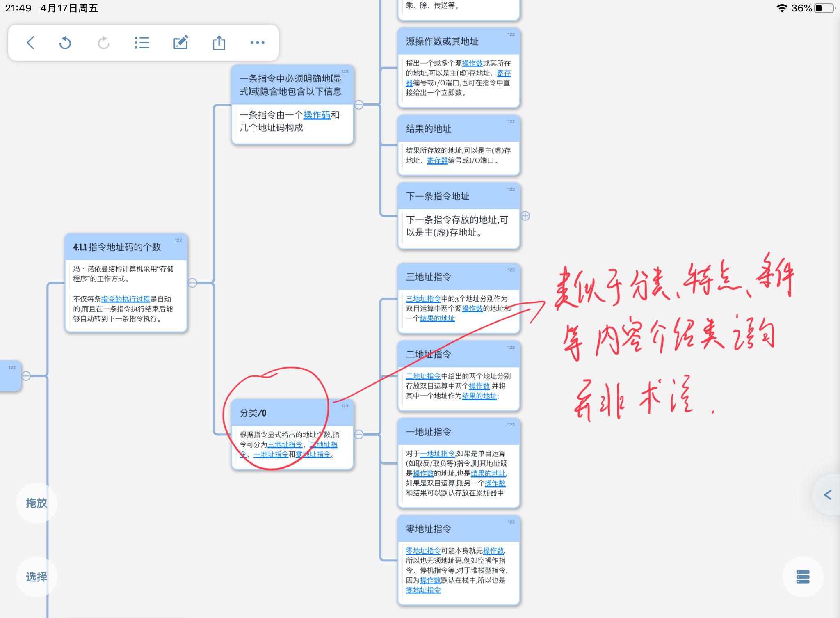Screen dimensions: 840x618
Task: Select the 三地址指令 card header
Action: 459,277
